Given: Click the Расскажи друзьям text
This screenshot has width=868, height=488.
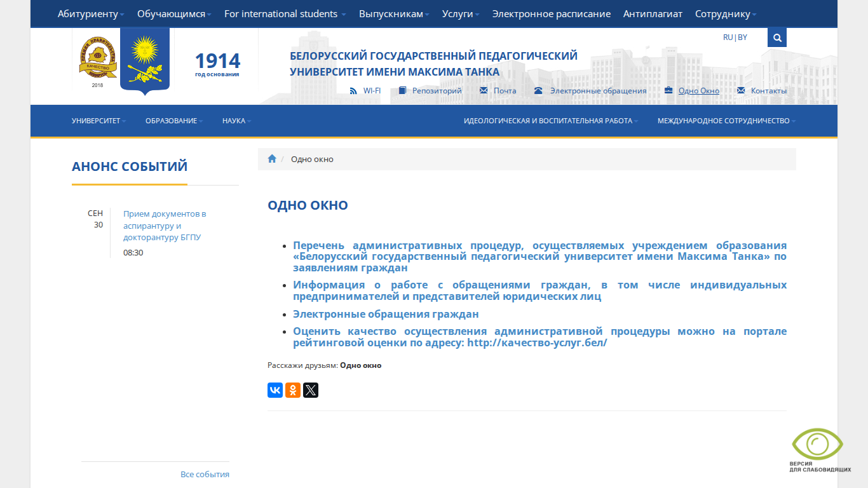Looking at the screenshot, I should [302, 365].
